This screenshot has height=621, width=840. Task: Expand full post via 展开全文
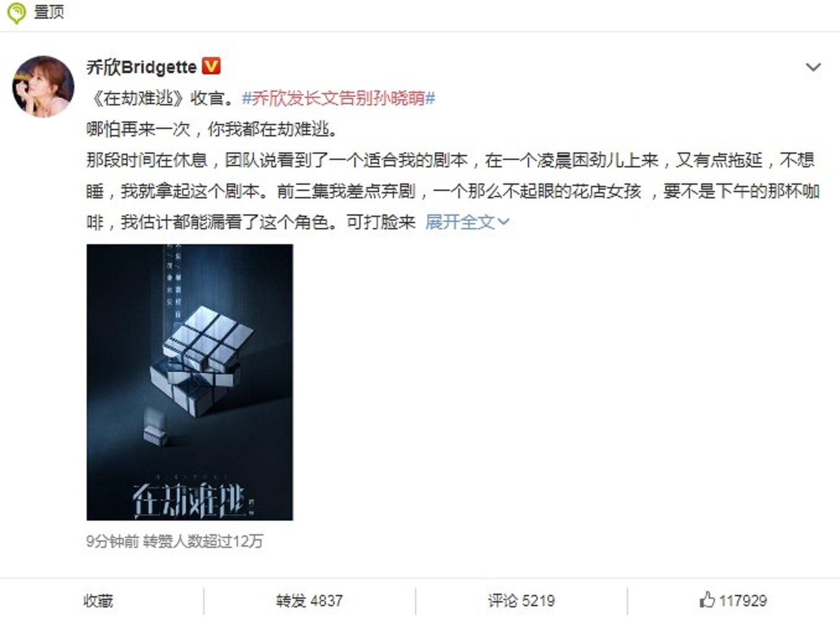click(460, 222)
